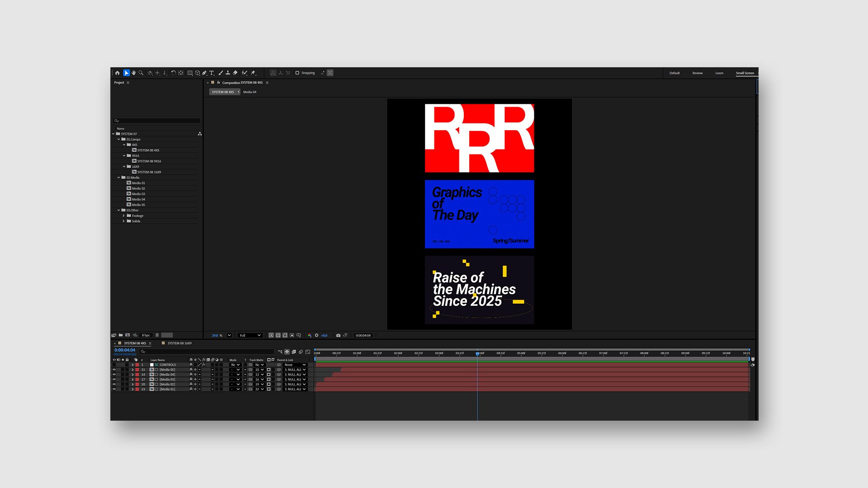Click the new folder icon in Project footer
This screenshot has height=488, width=868.
point(121,335)
